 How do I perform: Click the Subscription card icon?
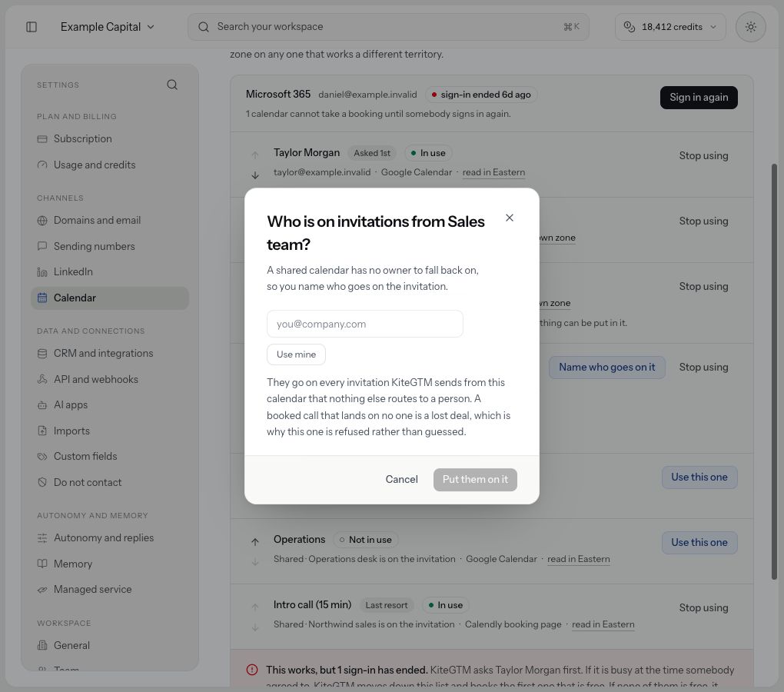[x=42, y=139]
